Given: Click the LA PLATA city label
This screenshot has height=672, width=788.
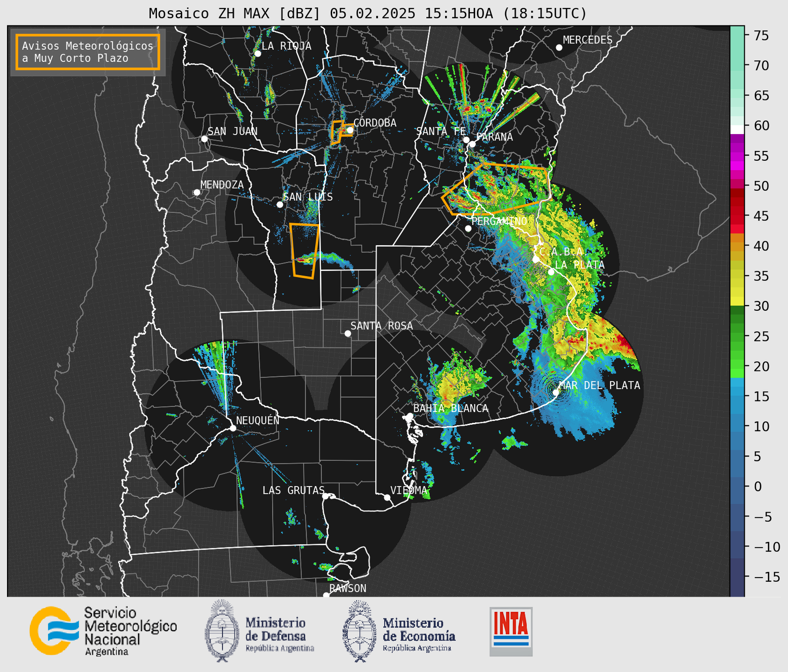Looking at the screenshot, I should point(580,265).
